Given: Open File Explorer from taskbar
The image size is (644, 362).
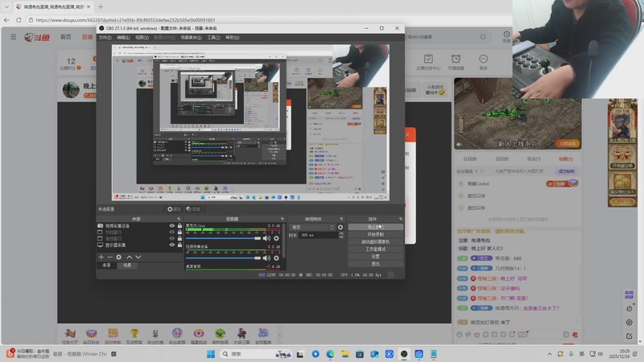Looking at the screenshot, I should tap(345, 354).
